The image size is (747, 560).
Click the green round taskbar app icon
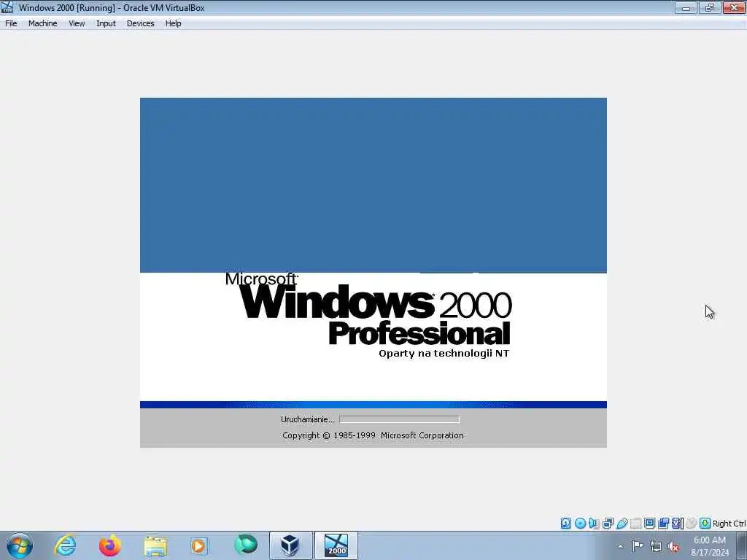pyautogui.click(x=245, y=545)
